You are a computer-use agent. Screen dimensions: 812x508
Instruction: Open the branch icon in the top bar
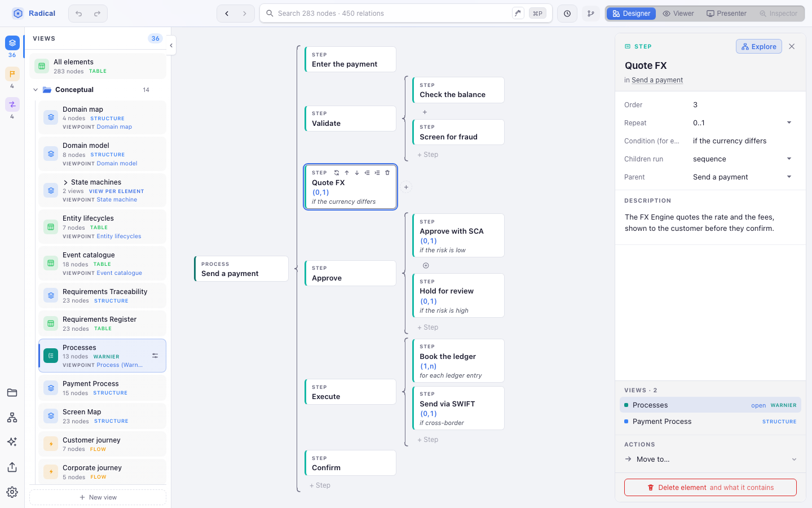[591, 14]
